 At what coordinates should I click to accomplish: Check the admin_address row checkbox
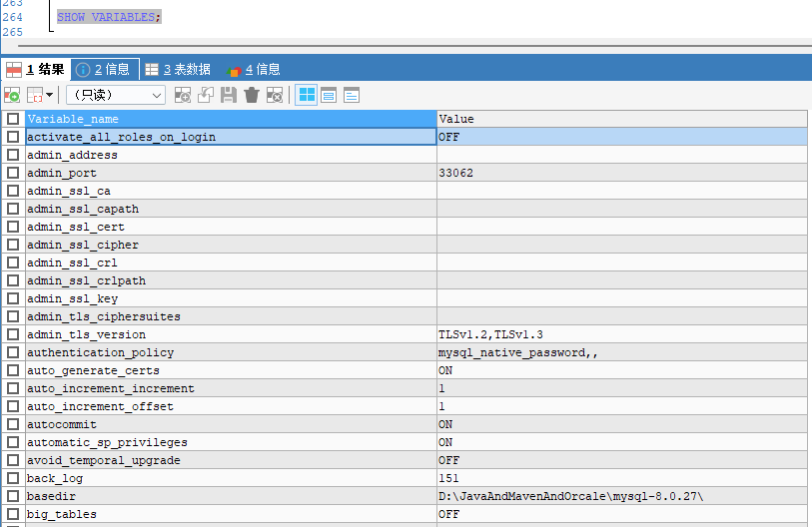pos(13,155)
